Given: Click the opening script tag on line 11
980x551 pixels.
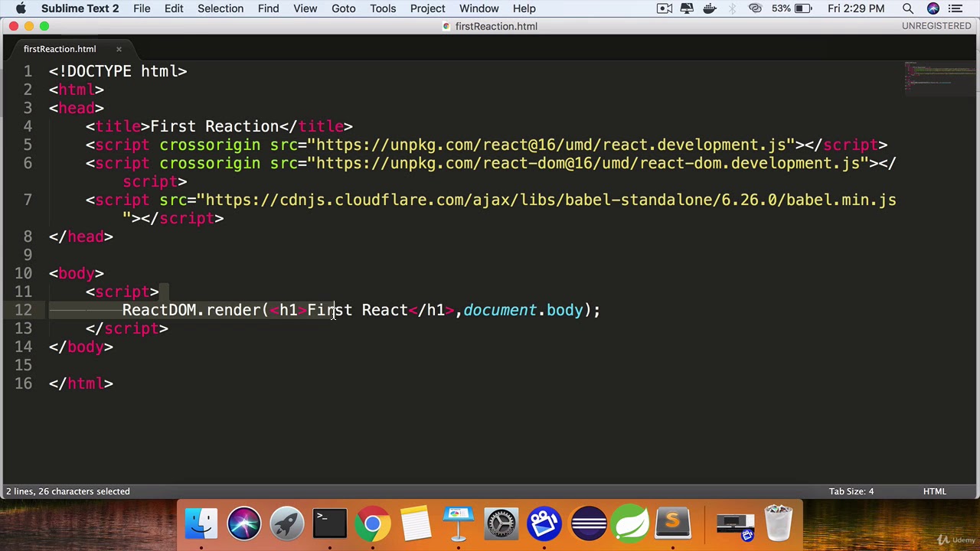Looking at the screenshot, I should [122, 292].
